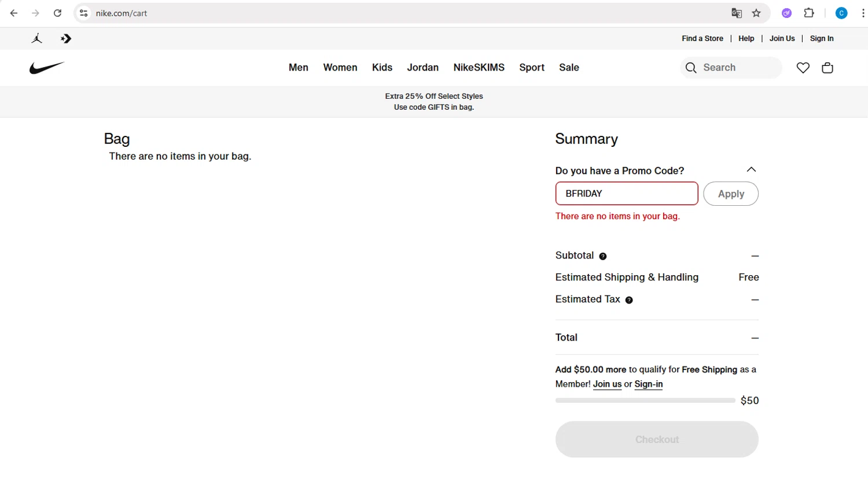
Task: Click the Estimated Tax label
Action: tap(588, 299)
